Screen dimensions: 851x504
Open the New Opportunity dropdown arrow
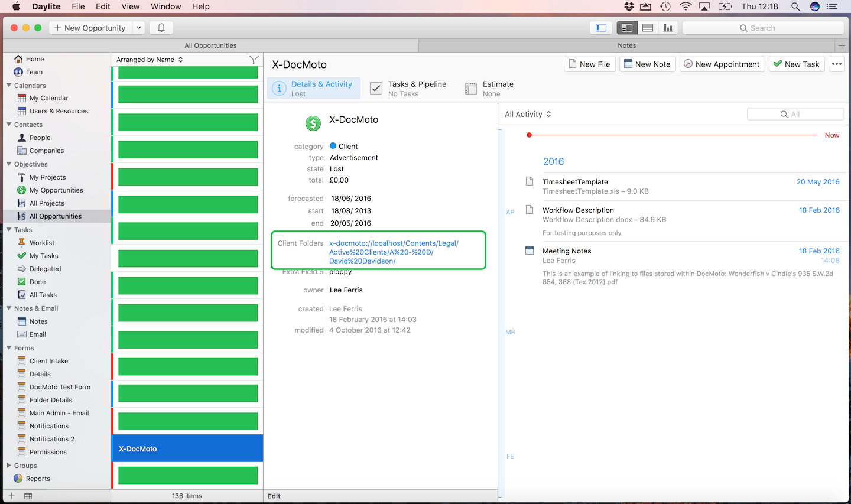pos(138,28)
